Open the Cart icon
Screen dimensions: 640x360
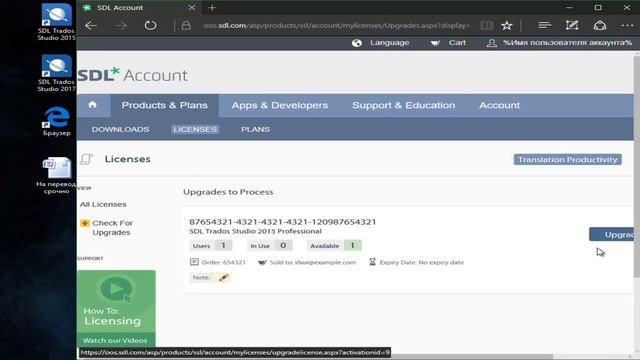[435, 43]
